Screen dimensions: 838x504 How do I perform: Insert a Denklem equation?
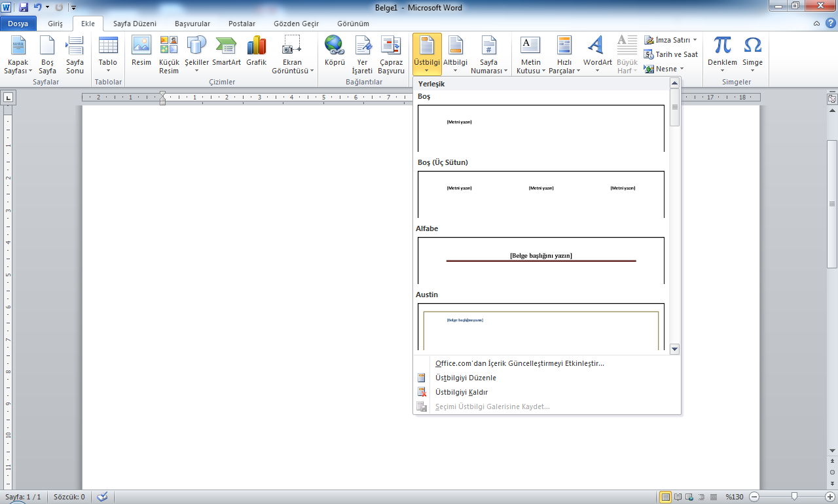coord(722,55)
